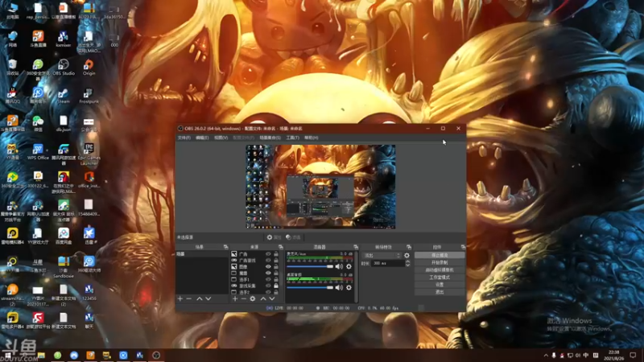The width and height of the screenshot is (644, 362).
Task: Toggle visibility of the 选手2 source
Action: [x=268, y=292]
